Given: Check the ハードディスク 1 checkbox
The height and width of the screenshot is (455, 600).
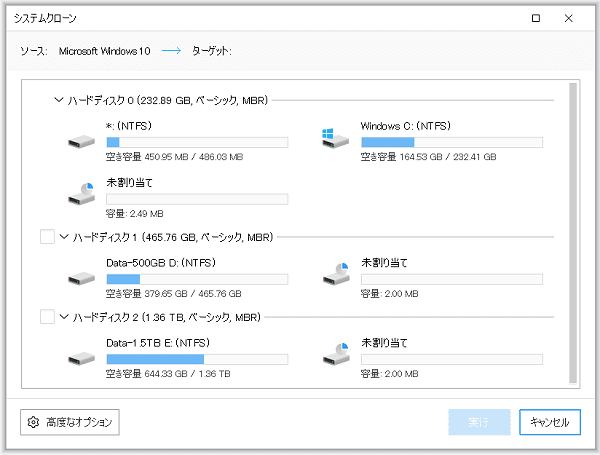Looking at the screenshot, I should pyautogui.click(x=46, y=237).
